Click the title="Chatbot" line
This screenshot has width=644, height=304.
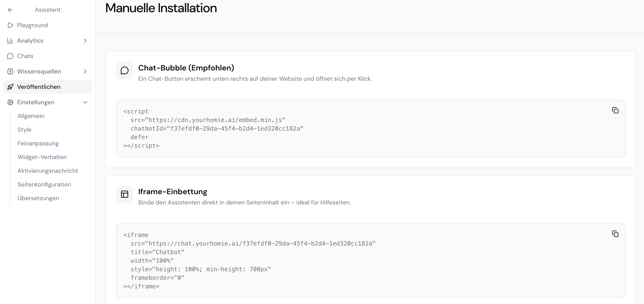tap(158, 252)
